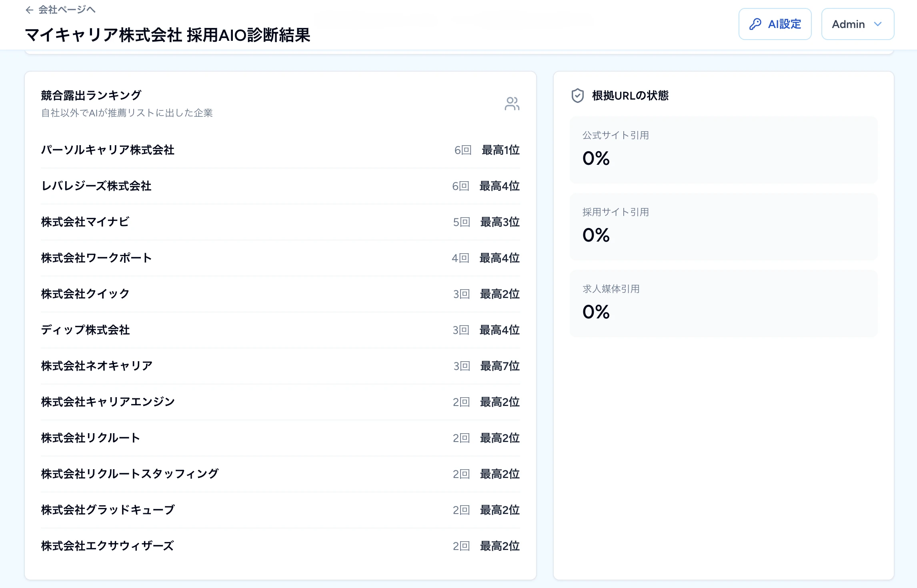
Task: Click the people icon in 競合露出ランキング card
Action: [x=512, y=104]
